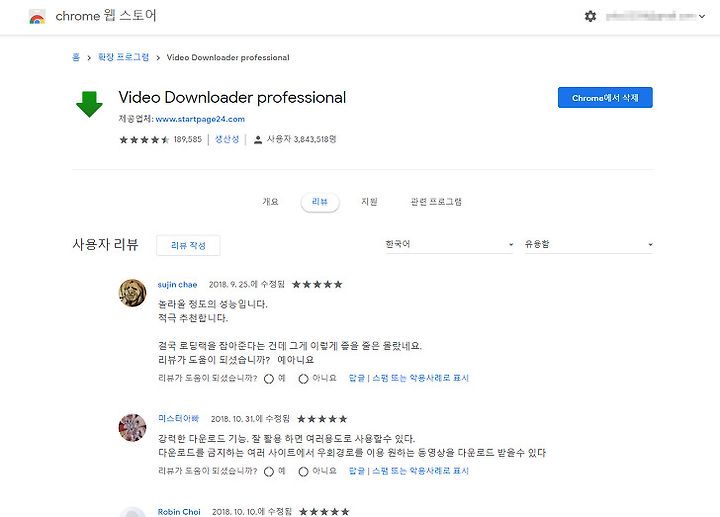Click 미스터아빠's five-star rating
Screen dimensions: 720x517
tap(322, 419)
